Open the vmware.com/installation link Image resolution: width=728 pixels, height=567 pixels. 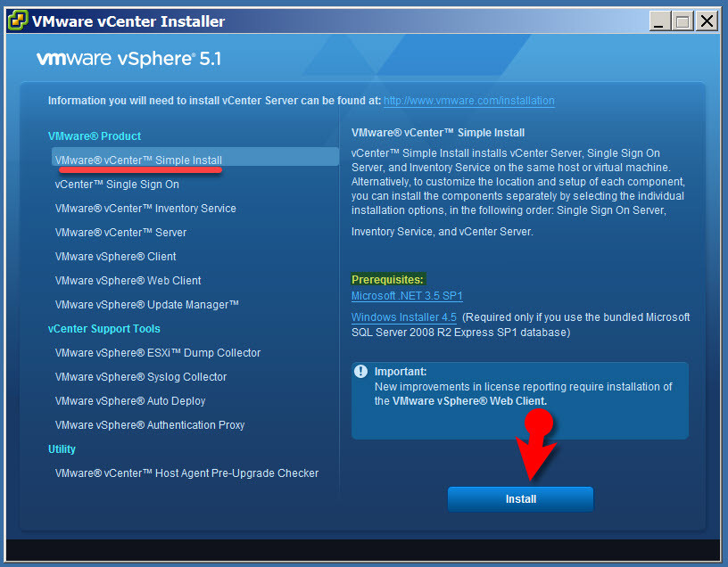click(x=469, y=101)
